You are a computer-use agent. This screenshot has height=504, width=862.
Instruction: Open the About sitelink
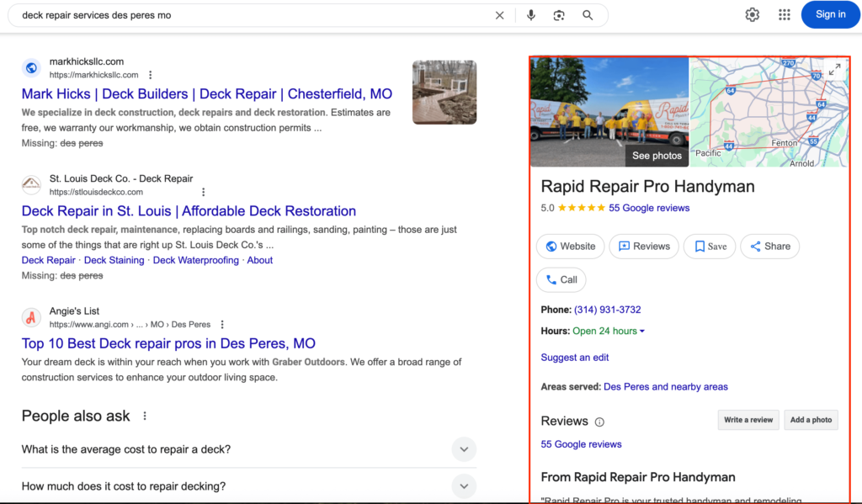point(259,260)
